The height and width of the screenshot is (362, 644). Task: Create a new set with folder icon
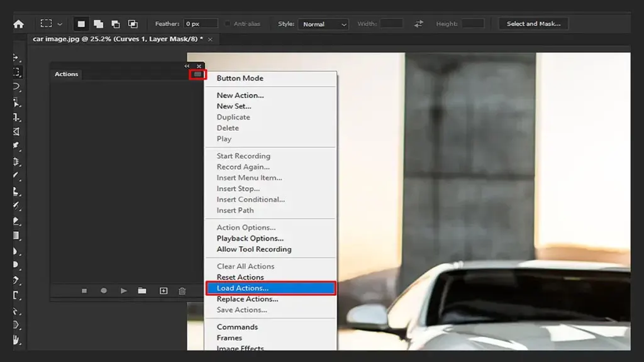(x=142, y=290)
